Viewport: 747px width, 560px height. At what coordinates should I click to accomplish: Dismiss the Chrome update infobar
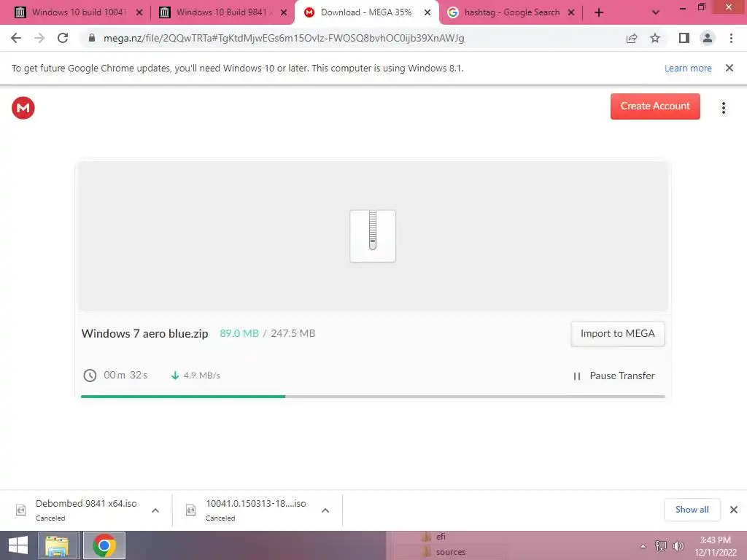tap(729, 68)
